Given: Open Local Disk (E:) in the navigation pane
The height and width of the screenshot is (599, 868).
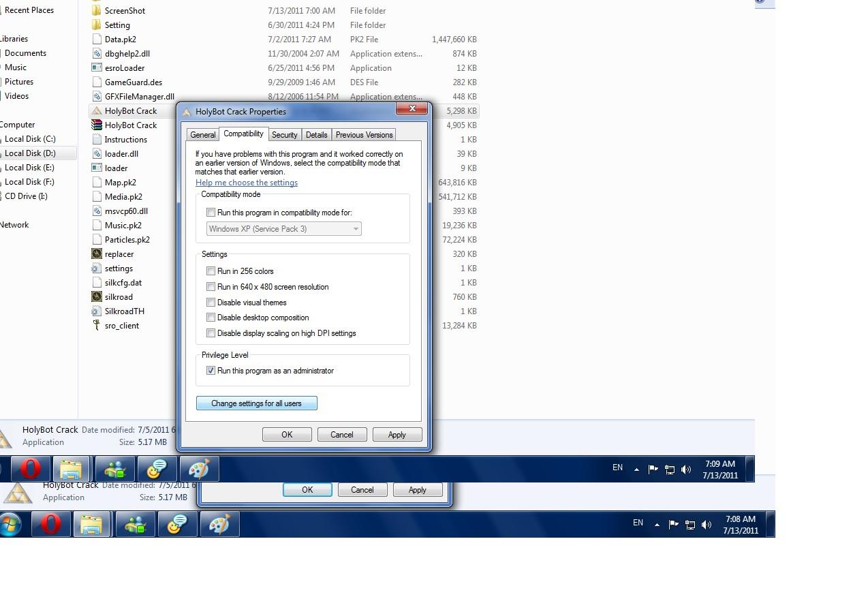Looking at the screenshot, I should [x=29, y=168].
